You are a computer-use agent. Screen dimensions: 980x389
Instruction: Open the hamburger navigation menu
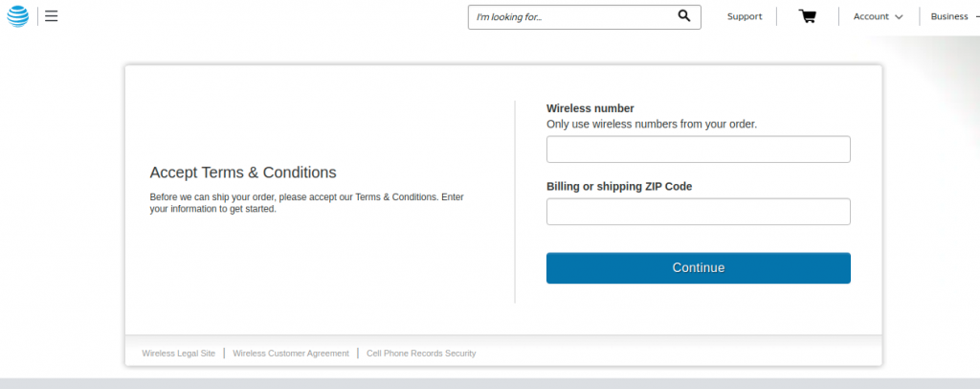[52, 16]
